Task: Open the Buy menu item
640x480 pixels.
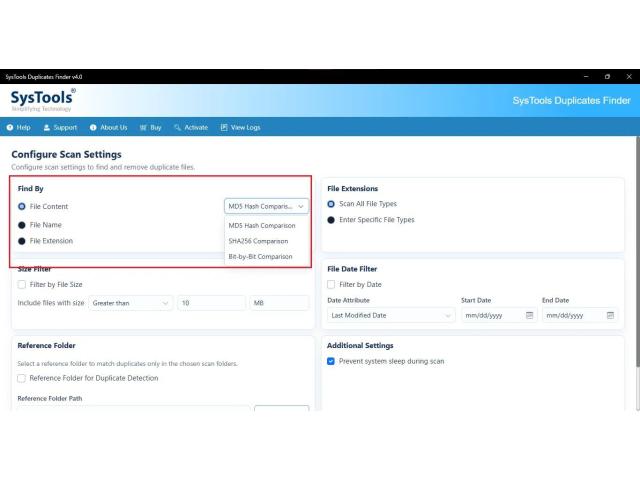Action: tap(151, 127)
